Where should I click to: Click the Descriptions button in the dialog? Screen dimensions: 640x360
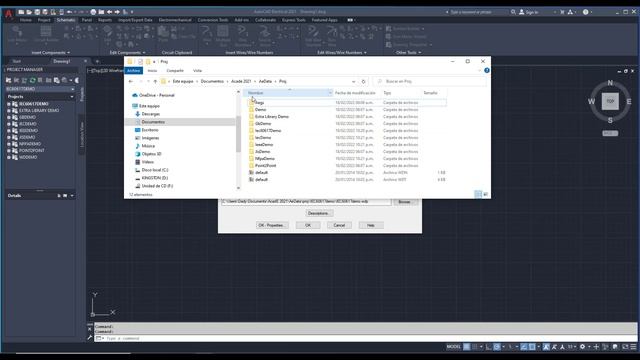[x=319, y=213]
